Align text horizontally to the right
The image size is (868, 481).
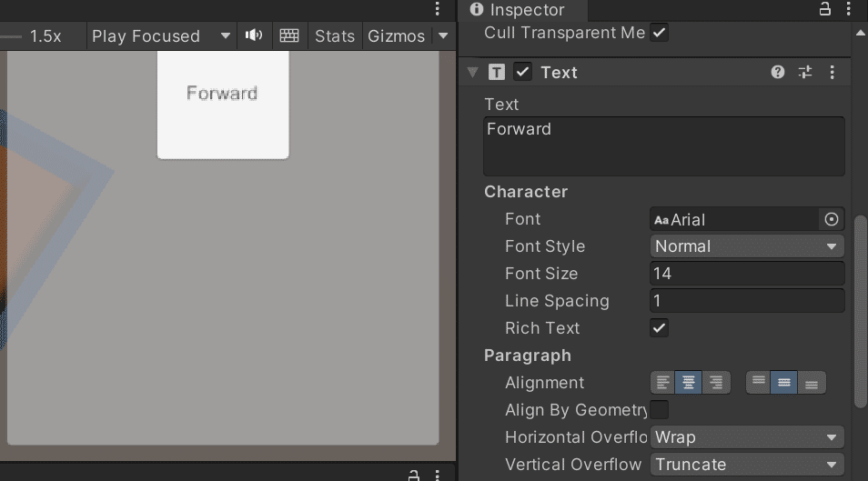coord(717,383)
